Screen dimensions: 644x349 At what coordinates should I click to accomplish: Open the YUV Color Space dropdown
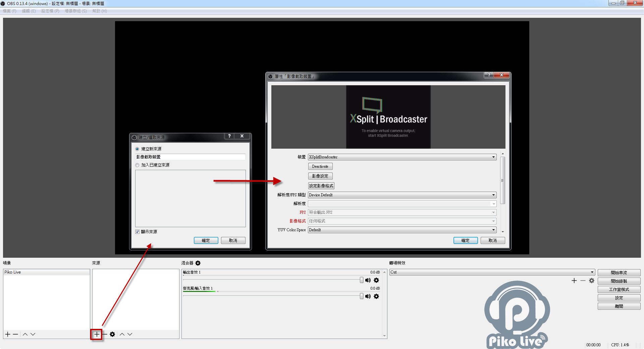point(402,230)
